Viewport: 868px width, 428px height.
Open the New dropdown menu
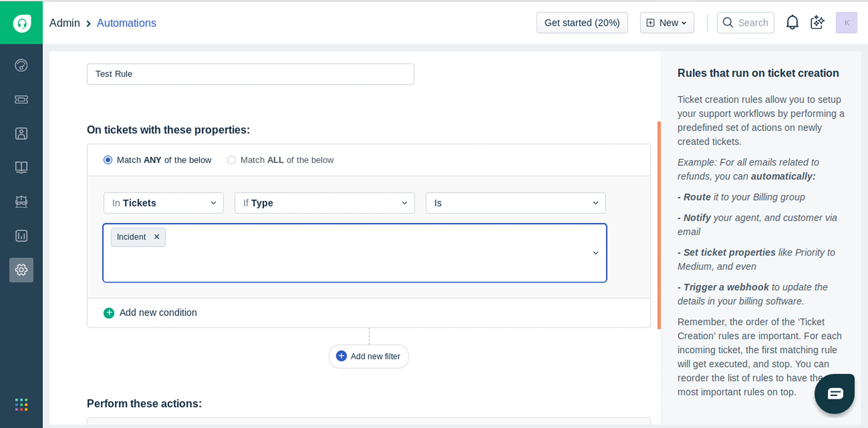(x=666, y=22)
